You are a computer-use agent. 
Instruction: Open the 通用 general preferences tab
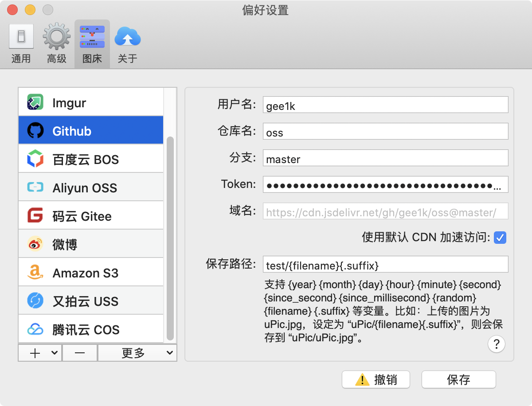(21, 43)
